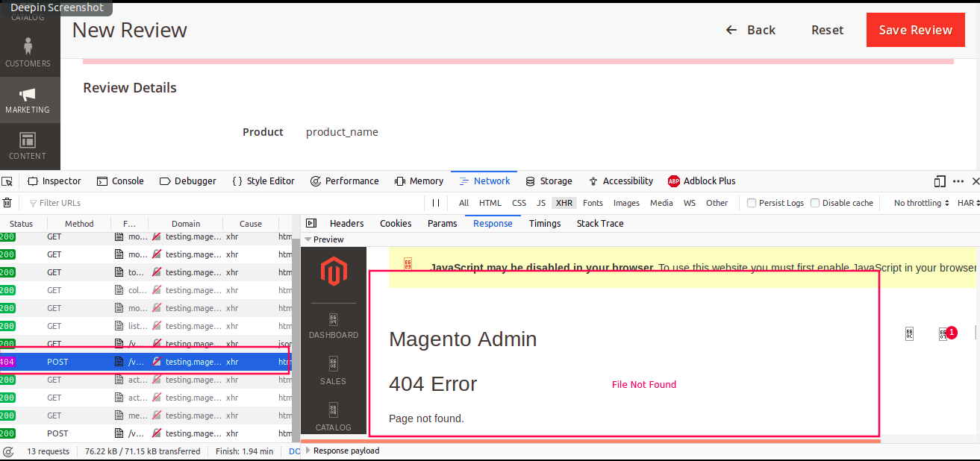Click the file icon of the 404 POST row

tap(119, 362)
